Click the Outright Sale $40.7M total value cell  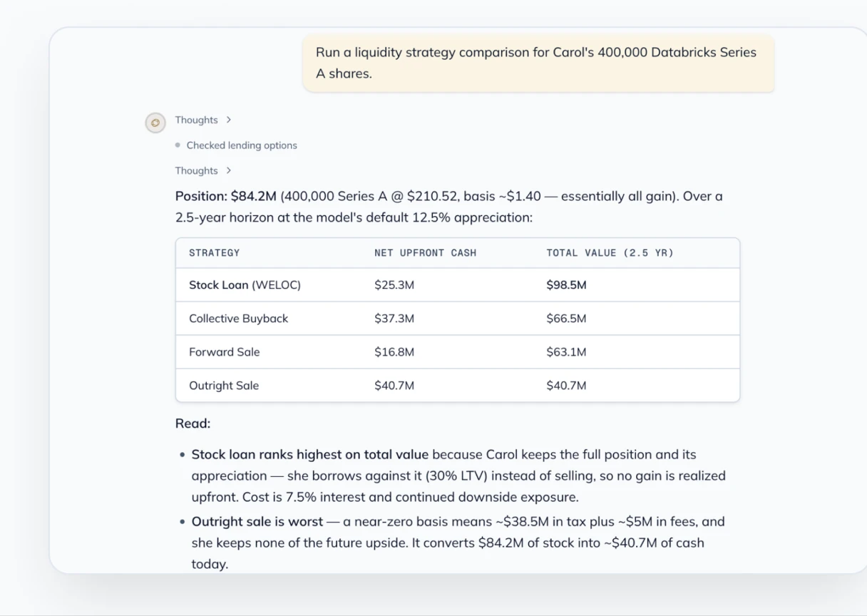[566, 386]
